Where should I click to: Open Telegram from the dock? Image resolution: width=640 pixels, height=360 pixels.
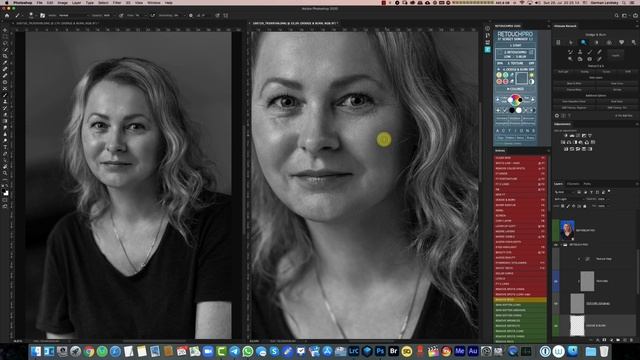(x=234, y=351)
